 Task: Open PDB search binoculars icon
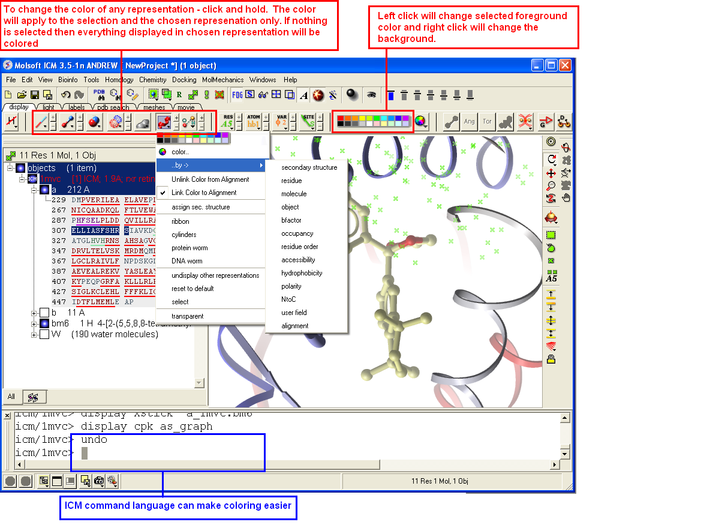click(99, 95)
